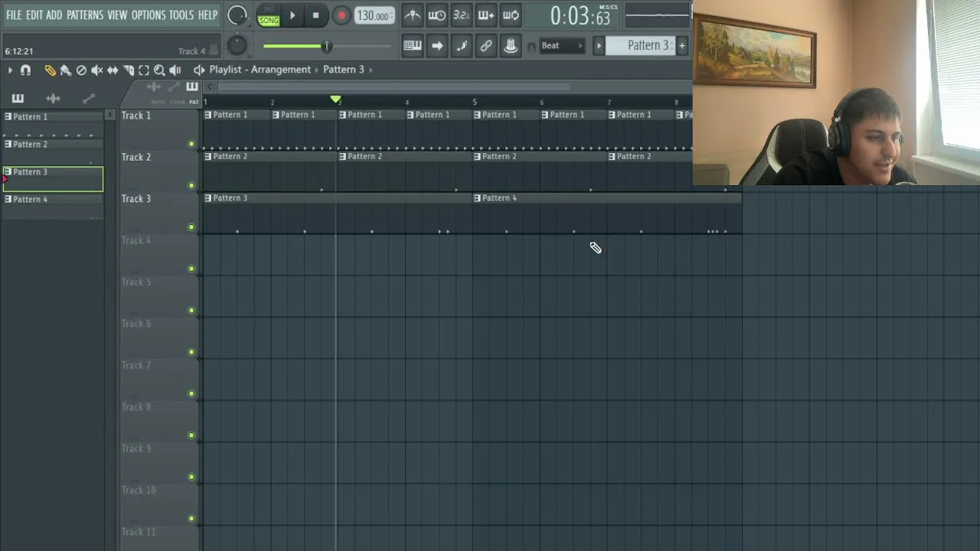The height and width of the screenshot is (551, 980).
Task: Toggle the metronome icon
Action: [x=413, y=15]
